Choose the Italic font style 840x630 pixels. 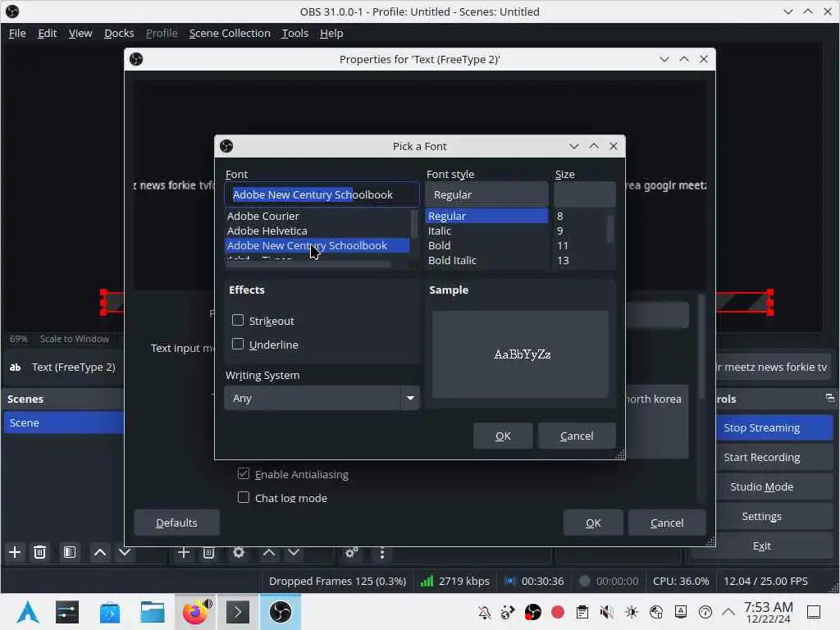(486, 231)
